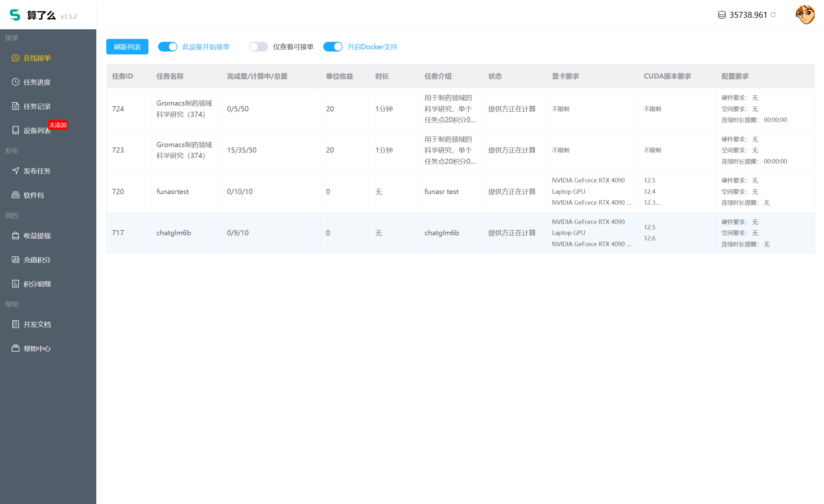Disable the 开启Docker支持 switch
This screenshot has width=824, height=504.
point(333,47)
